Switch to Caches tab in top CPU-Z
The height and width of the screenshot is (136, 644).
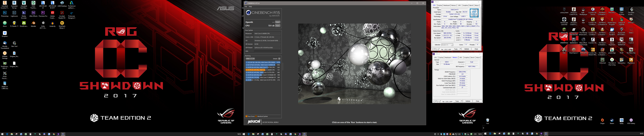(x=440, y=5)
